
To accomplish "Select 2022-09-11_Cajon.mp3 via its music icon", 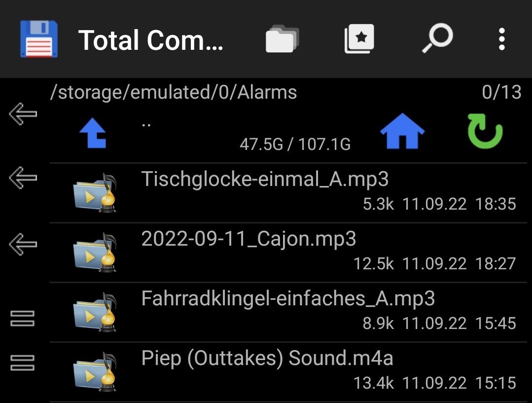I will [94, 253].
